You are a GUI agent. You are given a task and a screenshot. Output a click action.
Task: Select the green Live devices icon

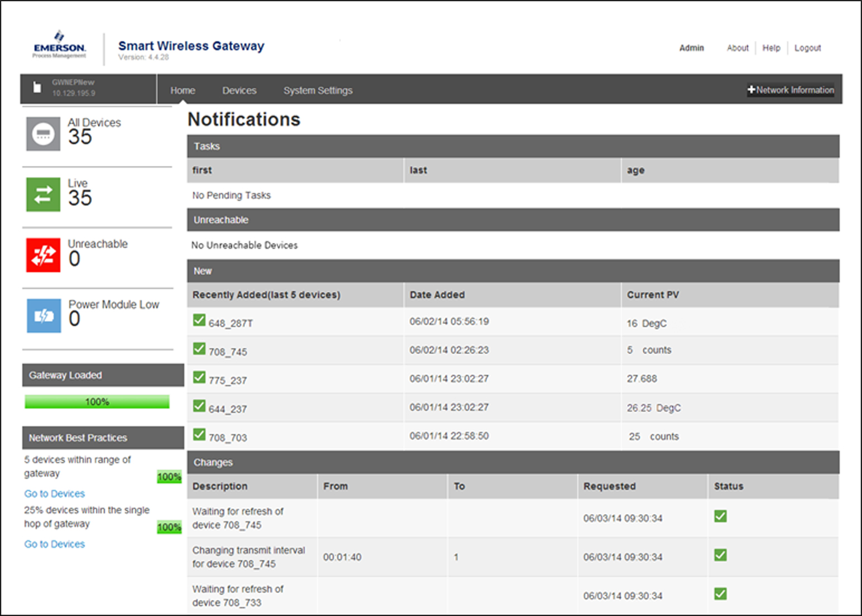click(43, 194)
